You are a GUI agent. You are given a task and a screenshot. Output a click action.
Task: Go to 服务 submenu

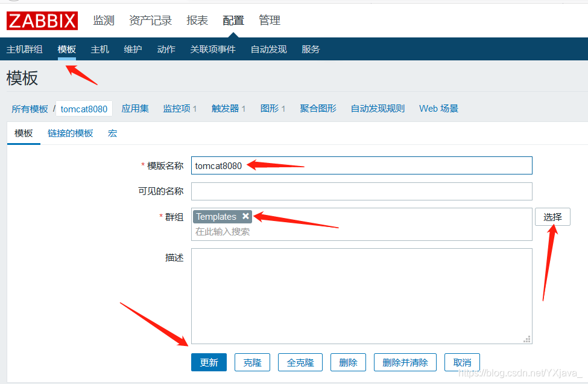[x=311, y=49]
